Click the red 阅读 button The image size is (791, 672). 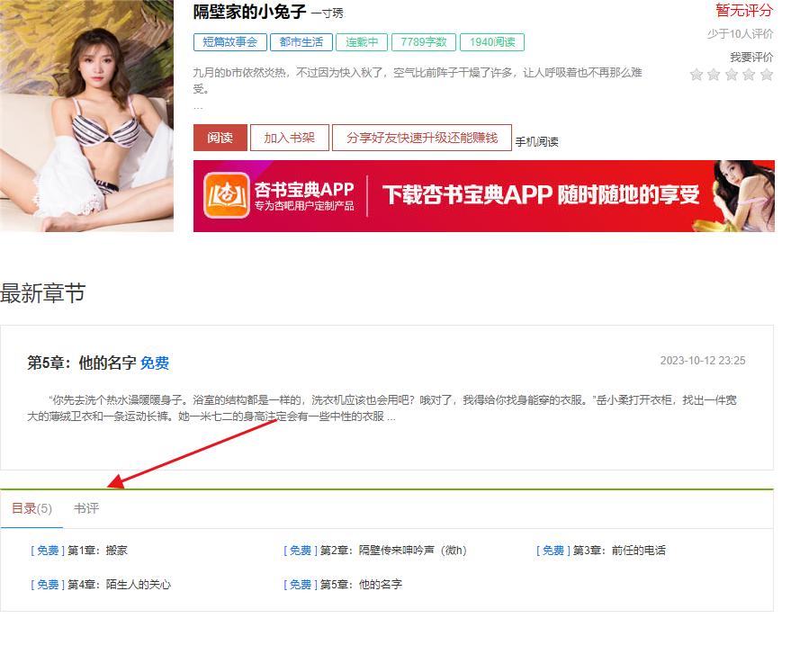point(220,138)
